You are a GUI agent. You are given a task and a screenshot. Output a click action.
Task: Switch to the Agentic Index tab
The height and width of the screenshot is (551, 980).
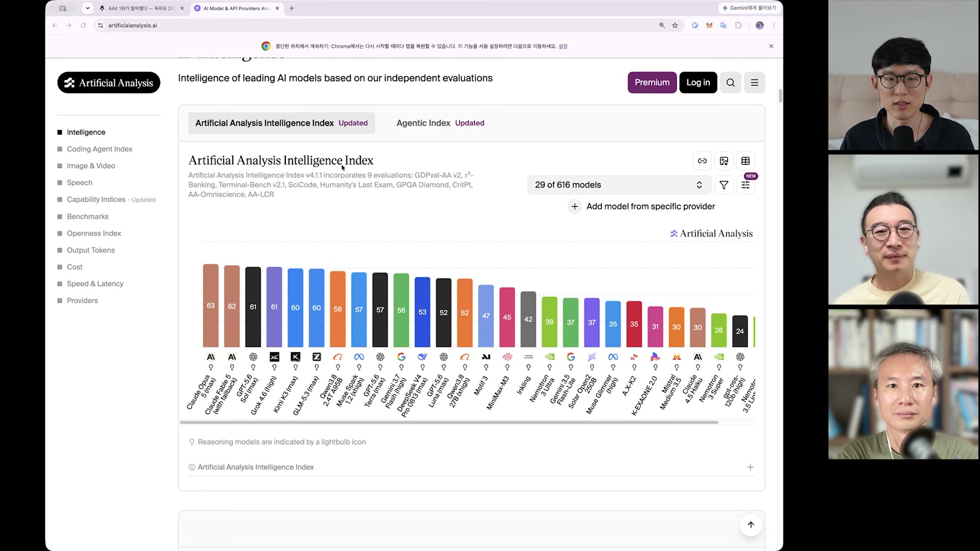click(x=440, y=123)
